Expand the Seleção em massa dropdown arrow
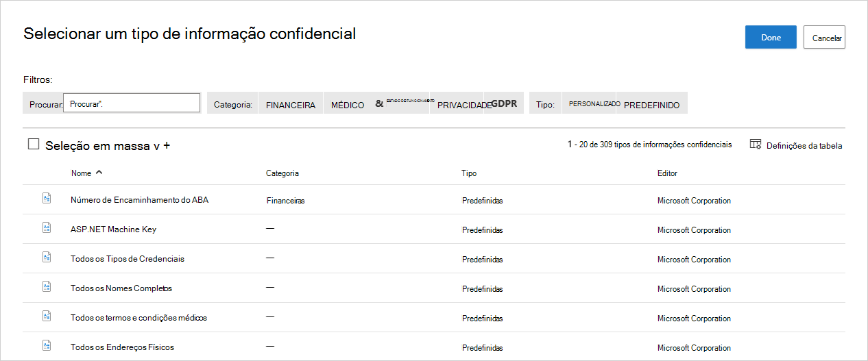This screenshot has height=361, width=868. [x=156, y=146]
